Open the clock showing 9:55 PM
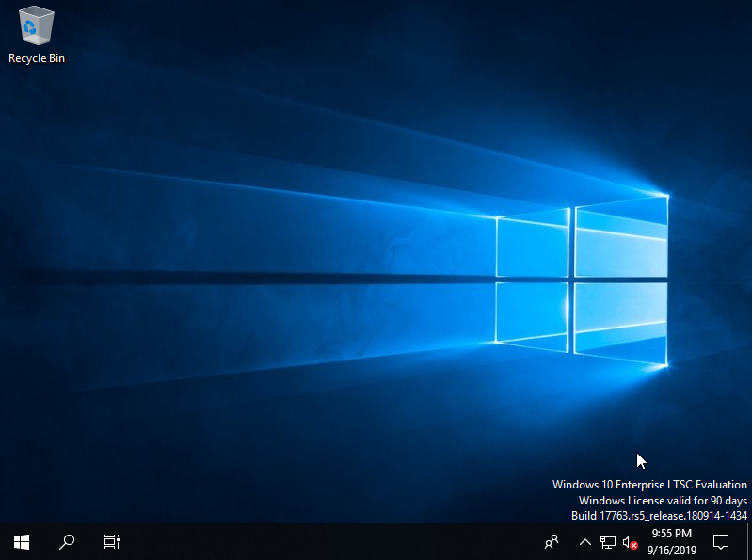752x560 pixels. pos(671,542)
